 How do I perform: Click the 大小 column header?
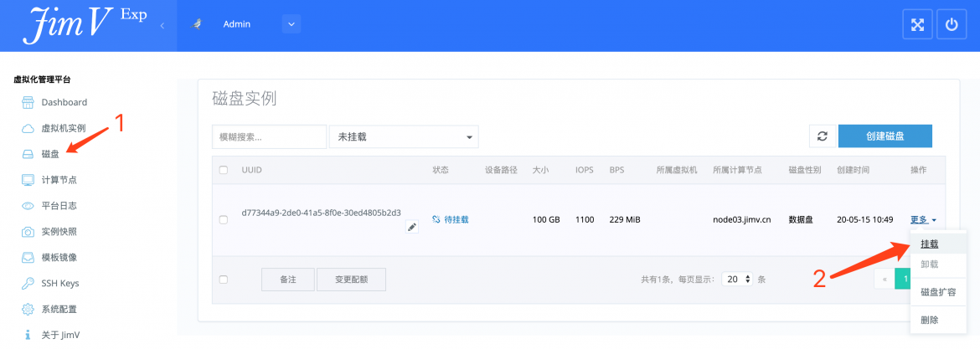[540, 170]
